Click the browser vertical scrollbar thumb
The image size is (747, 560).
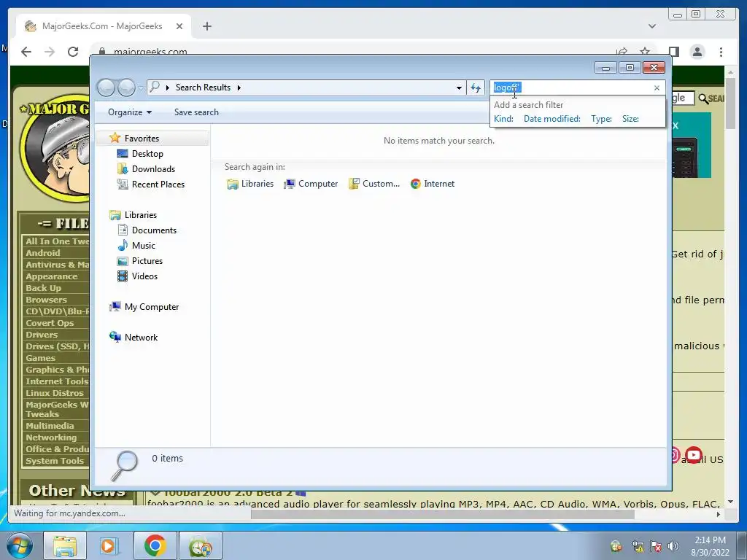(730, 103)
